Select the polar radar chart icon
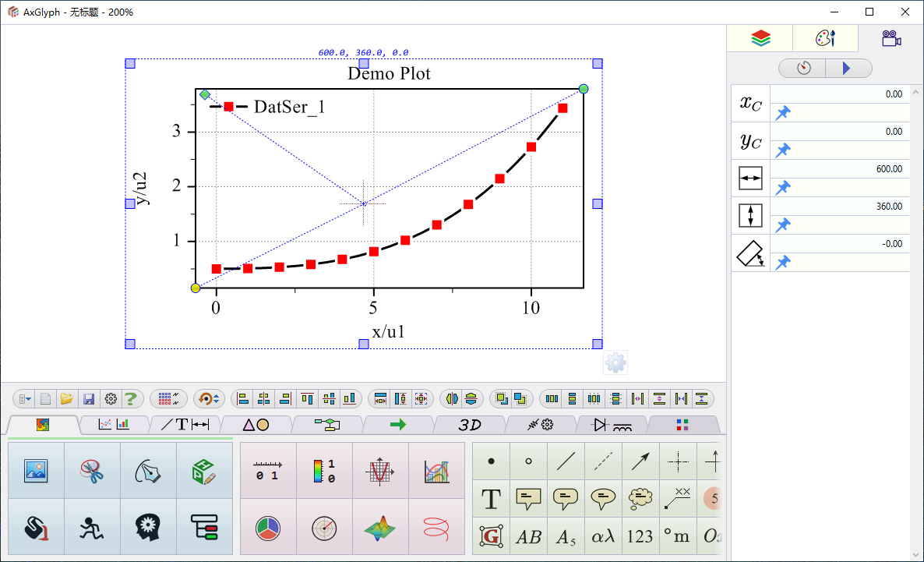This screenshot has width=924, height=562. pyautogui.click(x=324, y=528)
